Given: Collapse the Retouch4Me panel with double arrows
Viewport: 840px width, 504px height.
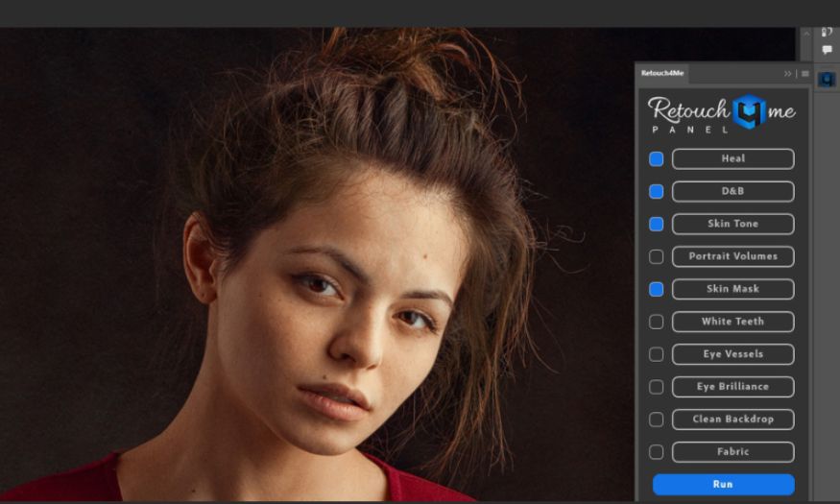Looking at the screenshot, I should point(787,74).
